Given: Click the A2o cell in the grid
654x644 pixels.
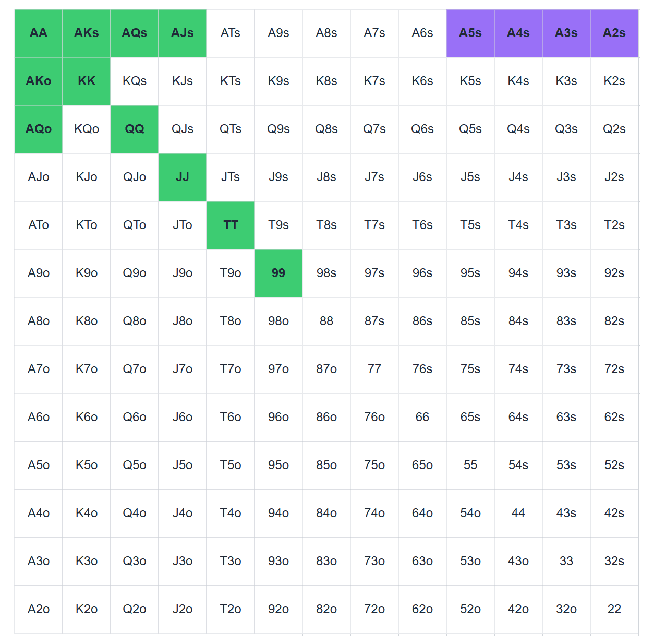Looking at the screenshot, I should click(39, 609).
